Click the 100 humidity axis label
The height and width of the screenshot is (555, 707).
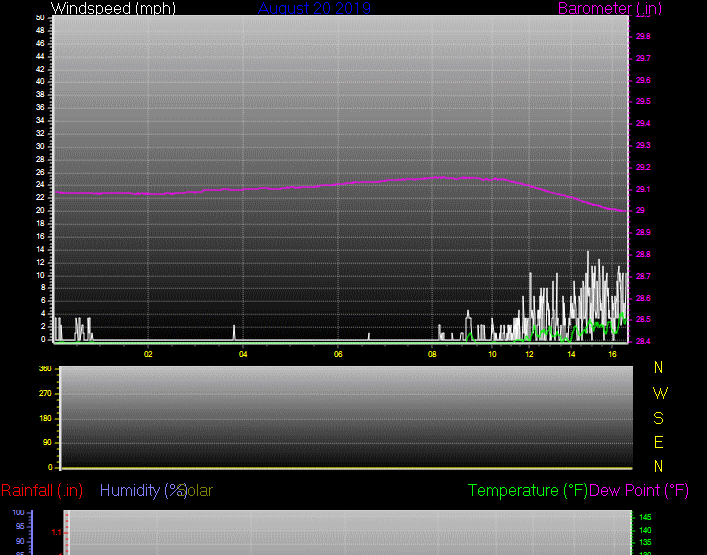(x=18, y=513)
